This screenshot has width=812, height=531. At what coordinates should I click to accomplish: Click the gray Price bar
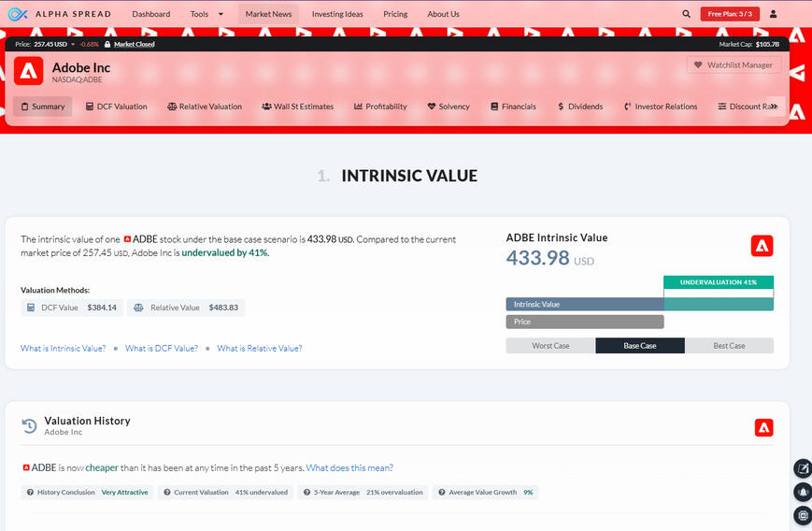tap(585, 323)
